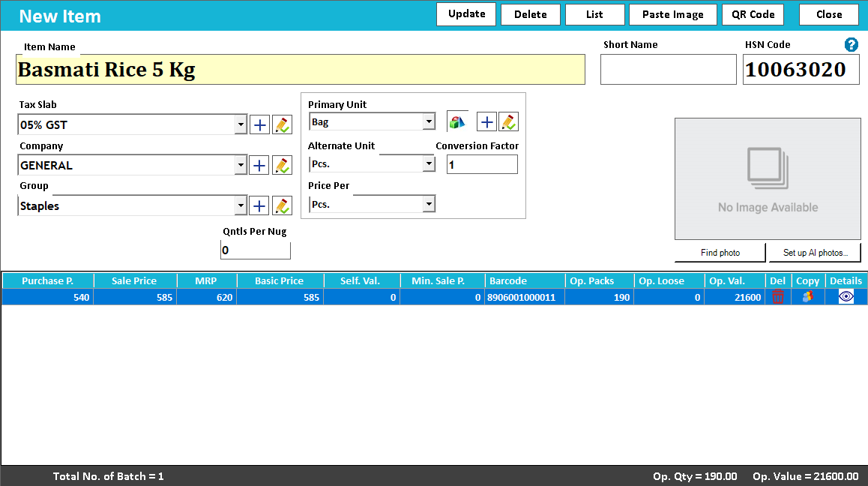Select the No Image Available placeholder
The image size is (868, 486).
pyautogui.click(x=768, y=178)
